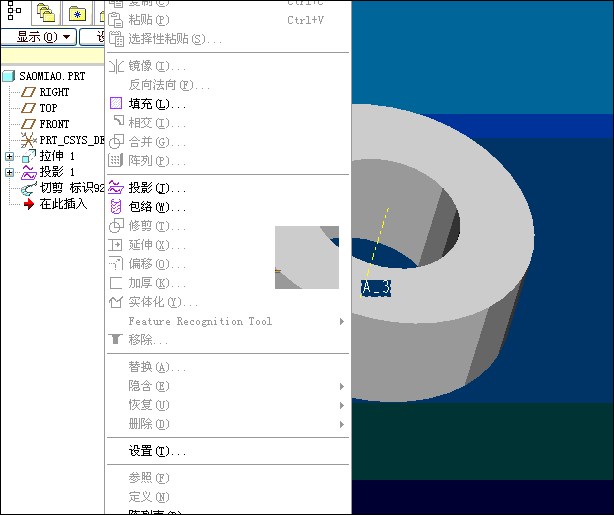Click the star folder icon
Image resolution: width=614 pixels, height=515 pixels.
[x=78, y=14]
